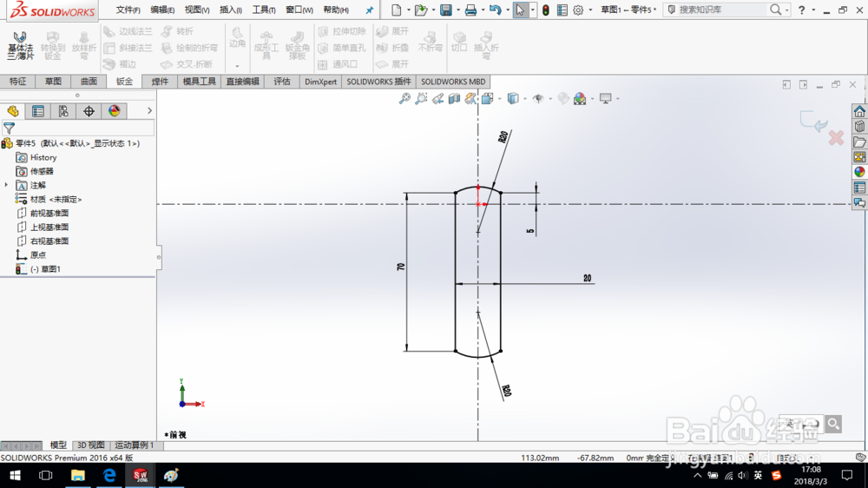Viewport: 868px width, 488px height.
Task: Click the Undo icon
Action: 495,10
